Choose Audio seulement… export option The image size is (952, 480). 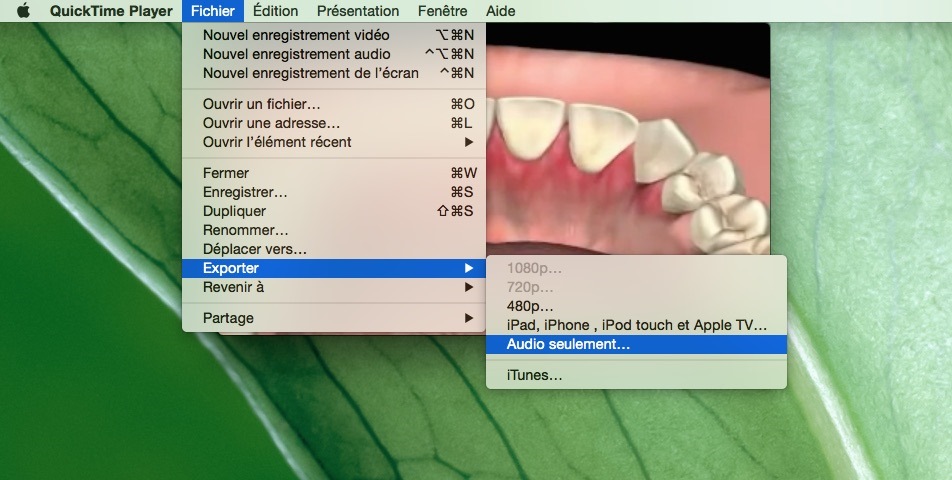click(636, 344)
